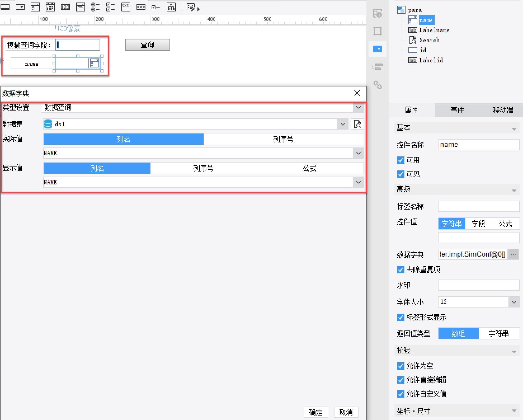
Task: Open the 数据字典 ellipsis button
Action: pyautogui.click(x=513, y=254)
